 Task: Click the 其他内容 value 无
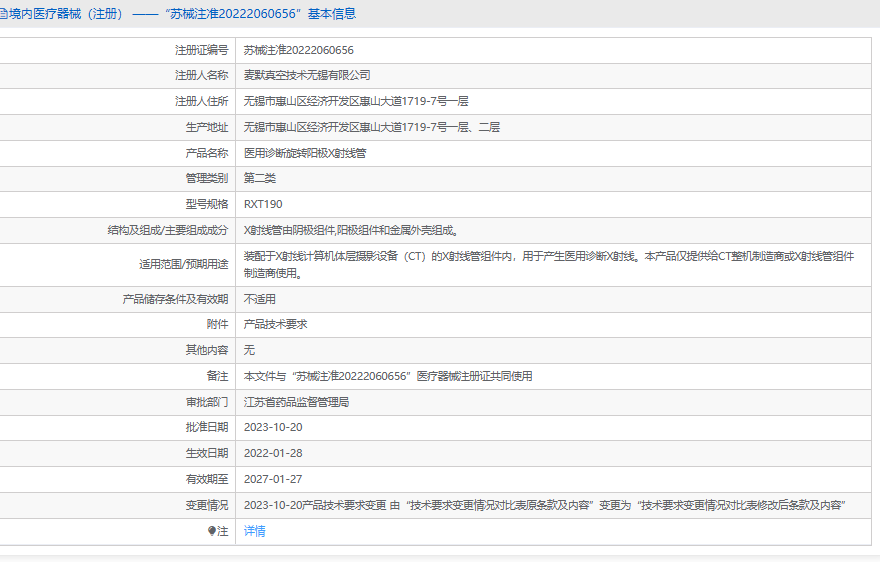[x=249, y=350]
